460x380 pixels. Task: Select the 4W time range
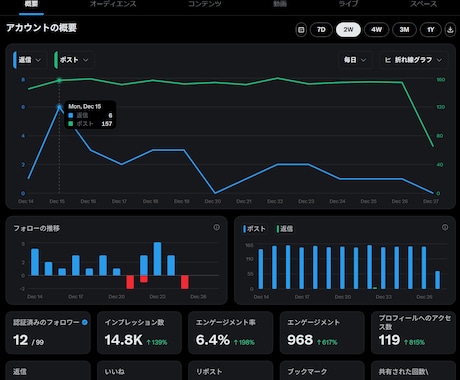click(x=377, y=30)
